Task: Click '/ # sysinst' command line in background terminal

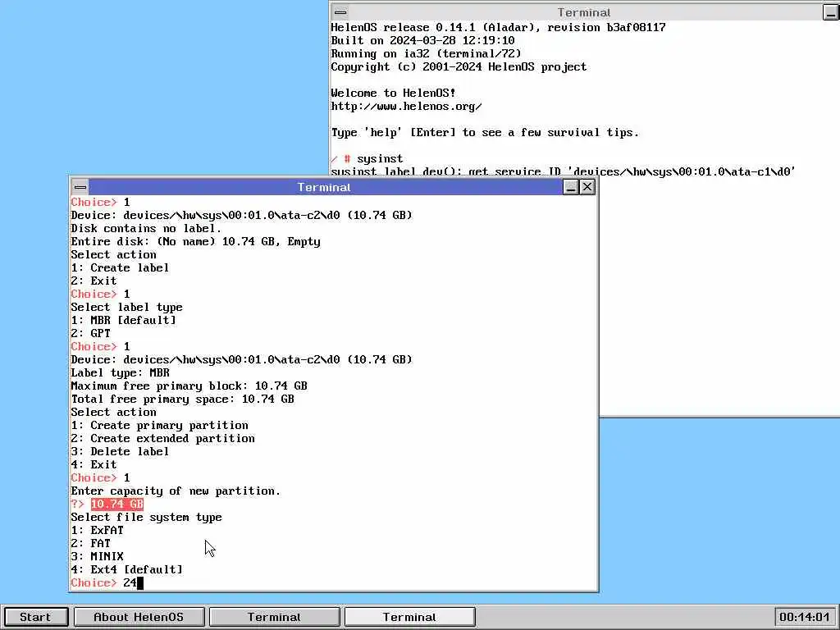Action: [x=367, y=158]
